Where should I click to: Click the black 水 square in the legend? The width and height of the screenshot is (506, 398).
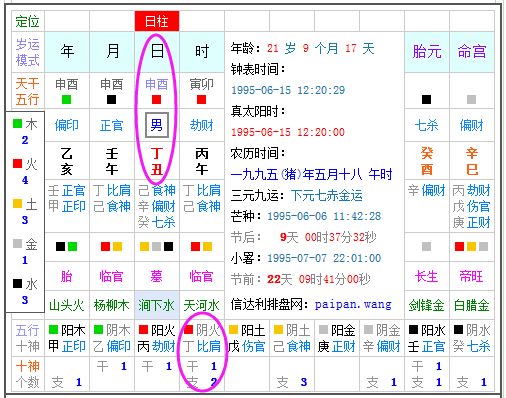[x=17, y=283]
